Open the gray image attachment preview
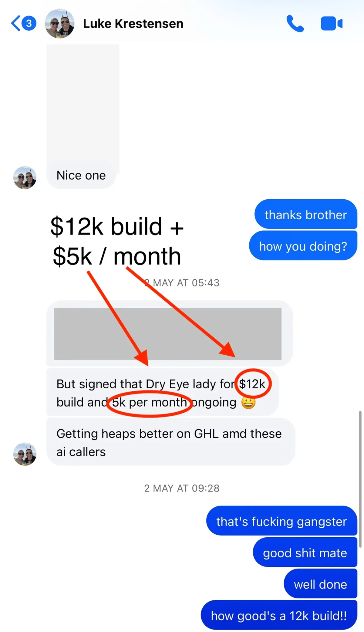The image size is (364, 632). point(168,334)
